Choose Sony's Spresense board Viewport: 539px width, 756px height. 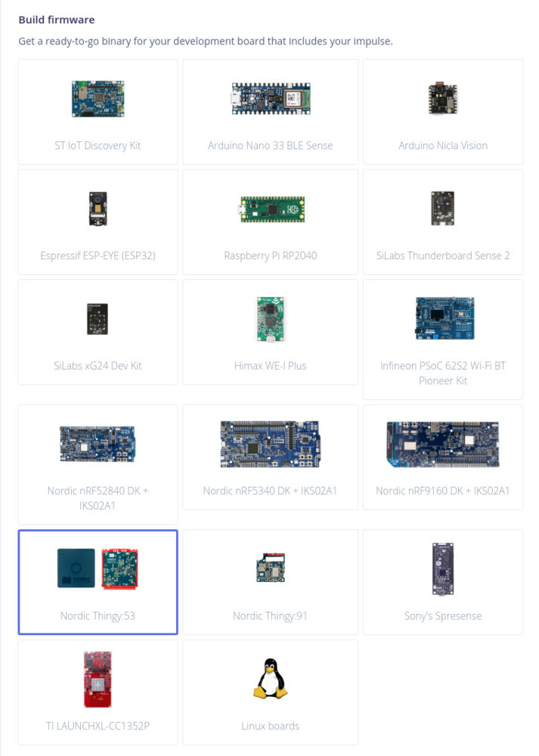443,582
